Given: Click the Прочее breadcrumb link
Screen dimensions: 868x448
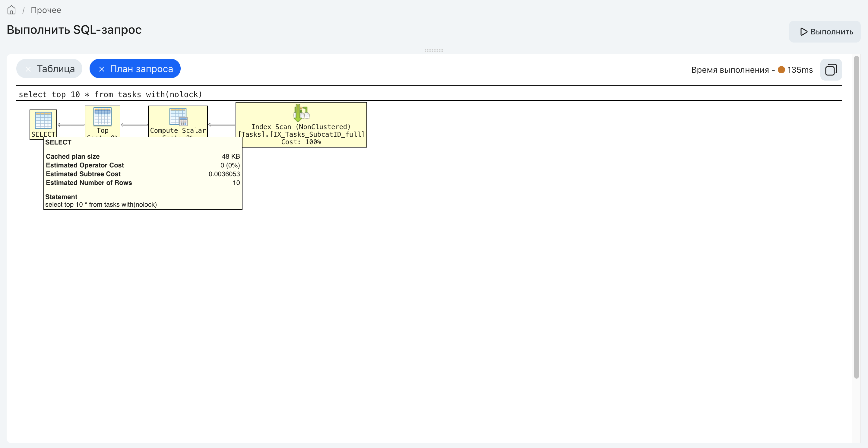Looking at the screenshot, I should [x=45, y=10].
